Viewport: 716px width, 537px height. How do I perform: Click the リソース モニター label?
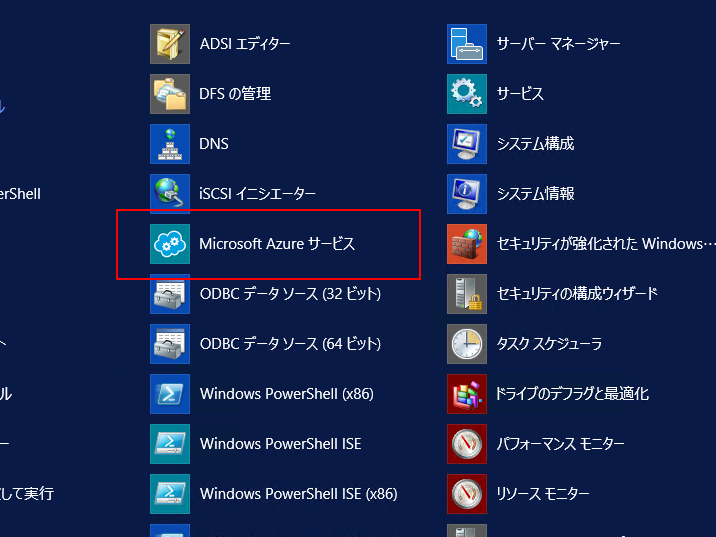[x=543, y=494]
